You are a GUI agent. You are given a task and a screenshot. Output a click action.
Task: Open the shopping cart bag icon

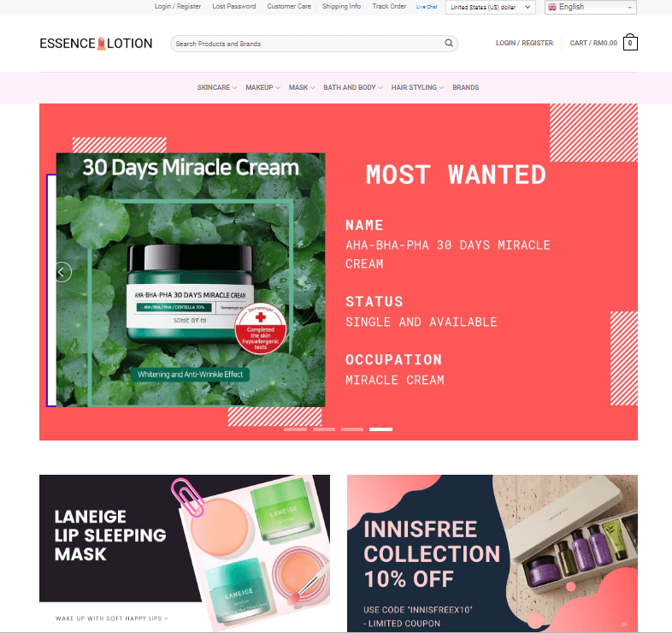tap(630, 42)
